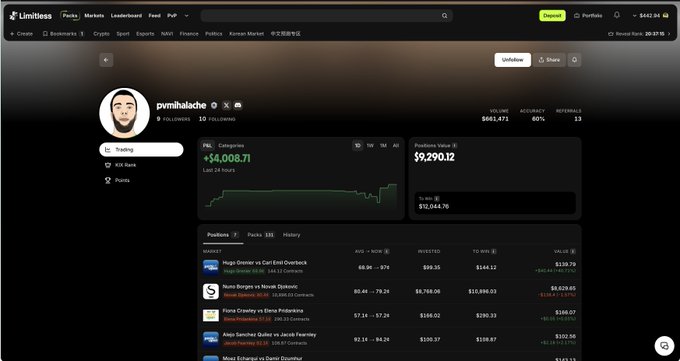This screenshot has width=680, height=361.
Task: Open the PvP nav item
Action: coord(172,16)
